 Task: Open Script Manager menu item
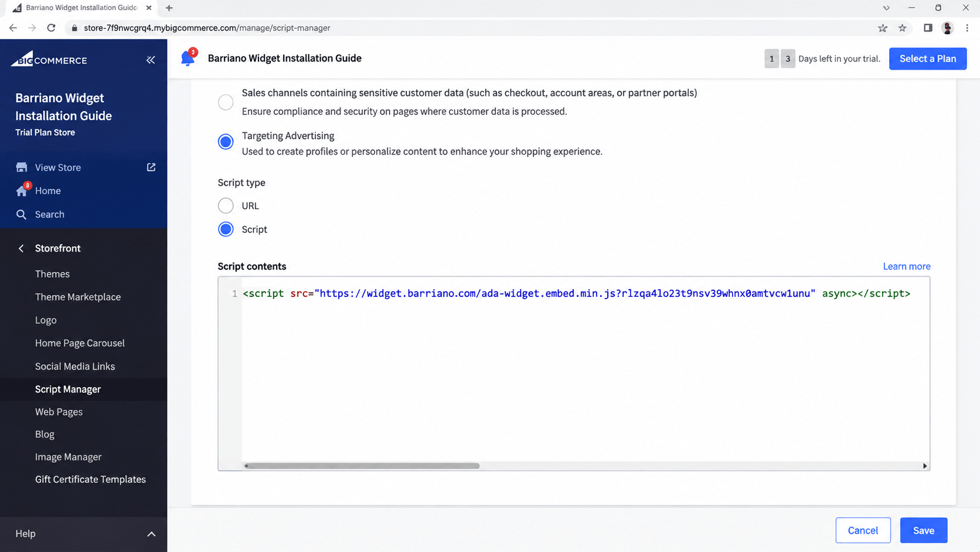pos(68,389)
